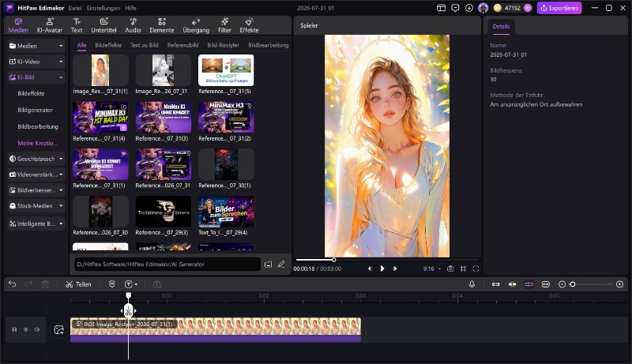This screenshot has width=632, height=364.
Task: Open the Elemente tool
Action: click(x=162, y=25)
